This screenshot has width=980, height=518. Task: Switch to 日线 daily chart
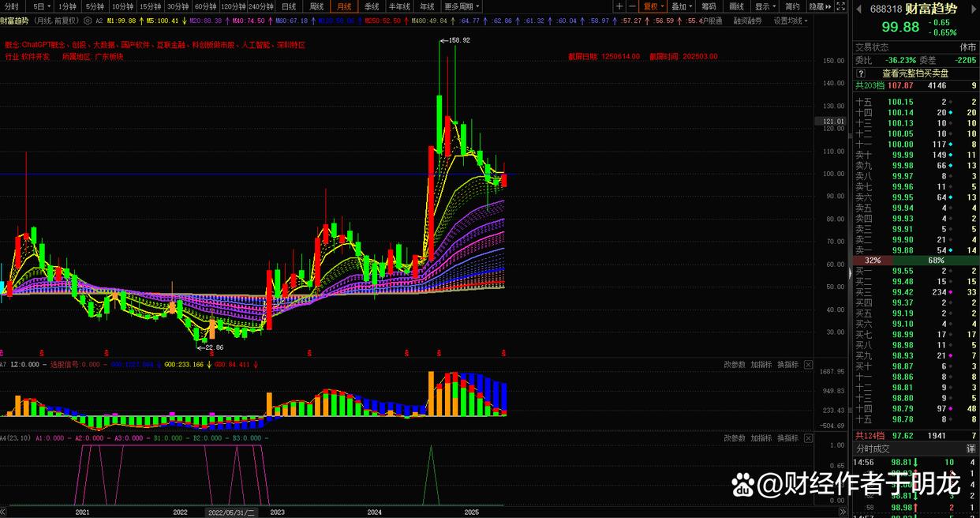point(290,6)
